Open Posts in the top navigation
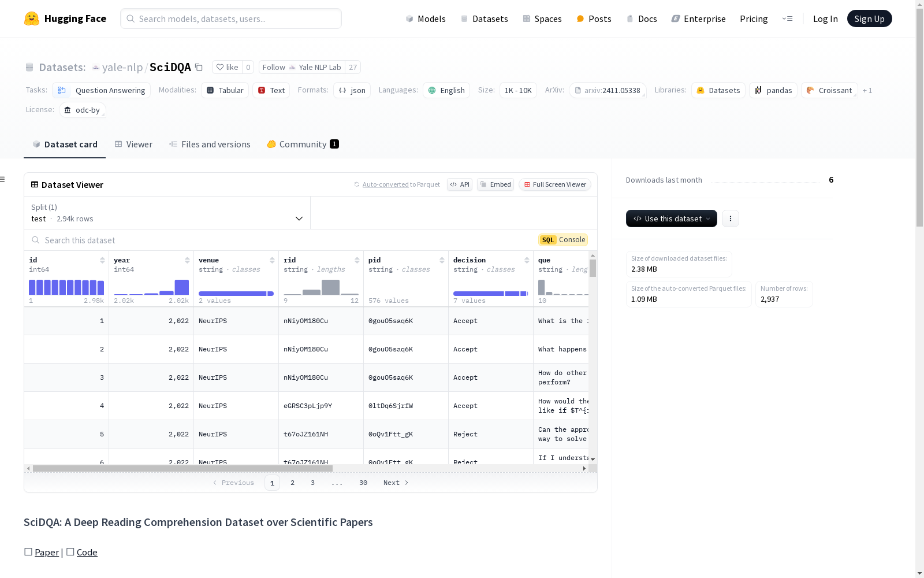The height and width of the screenshot is (578, 924). pyautogui.click(x=594, y=18)
